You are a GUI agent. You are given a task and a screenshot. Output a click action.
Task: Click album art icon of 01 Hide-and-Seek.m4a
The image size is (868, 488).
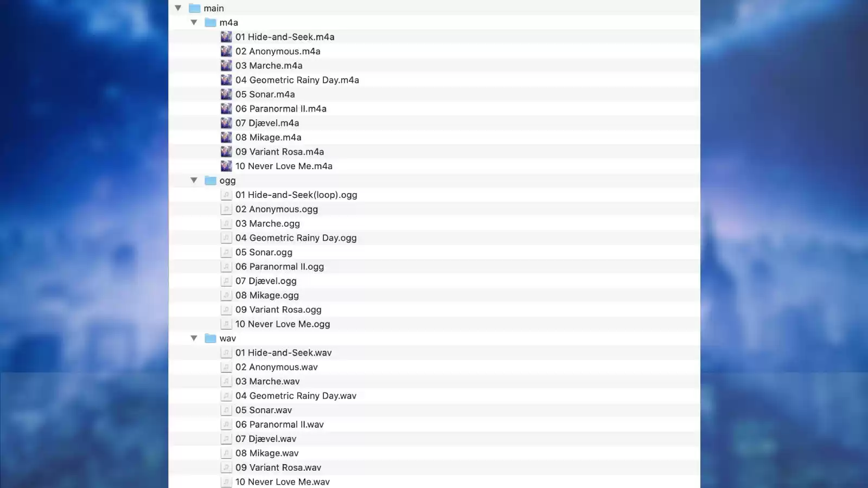[226, 37]
